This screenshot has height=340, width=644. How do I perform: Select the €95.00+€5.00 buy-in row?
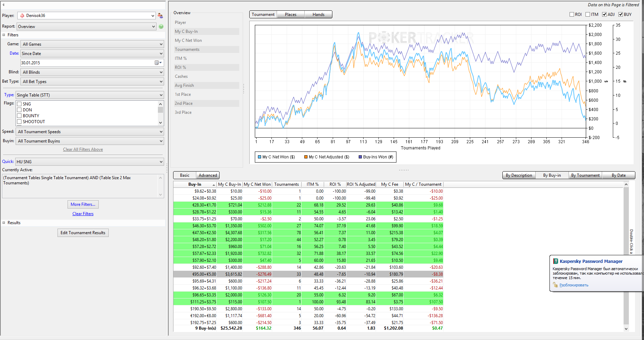[308, 274]
